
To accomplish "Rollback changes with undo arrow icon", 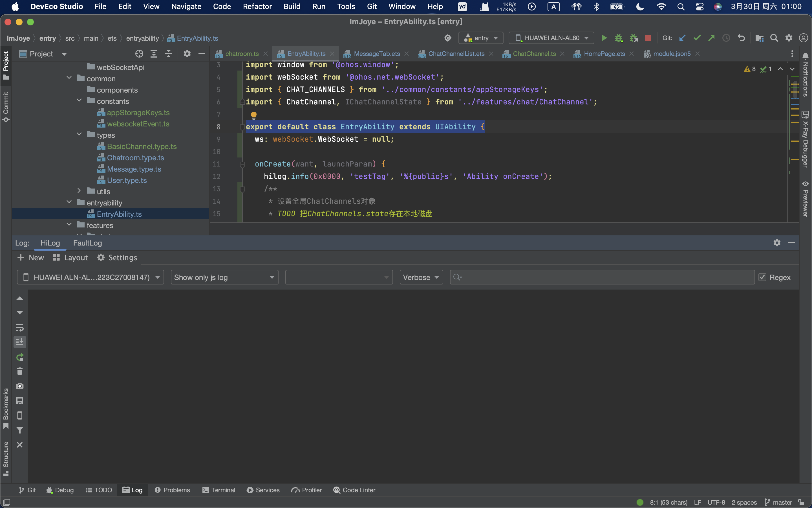I will (741, 38).
